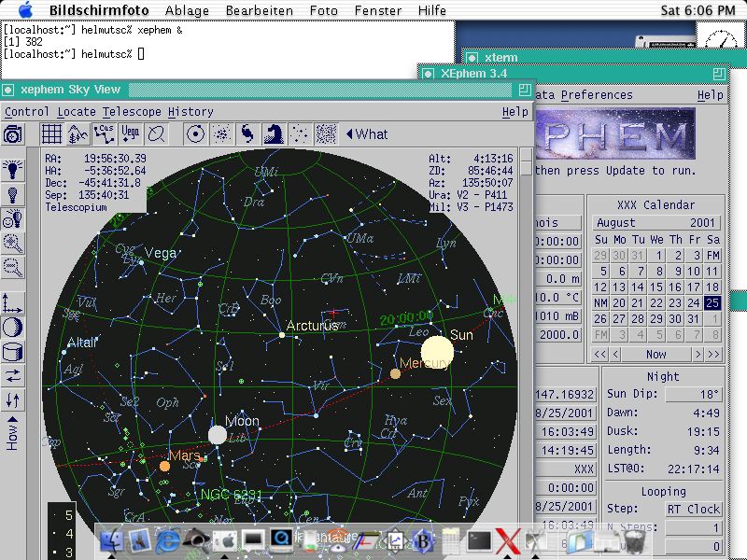Select August 15 in the calendar
747x560 pixels.
tap(656, 287)
